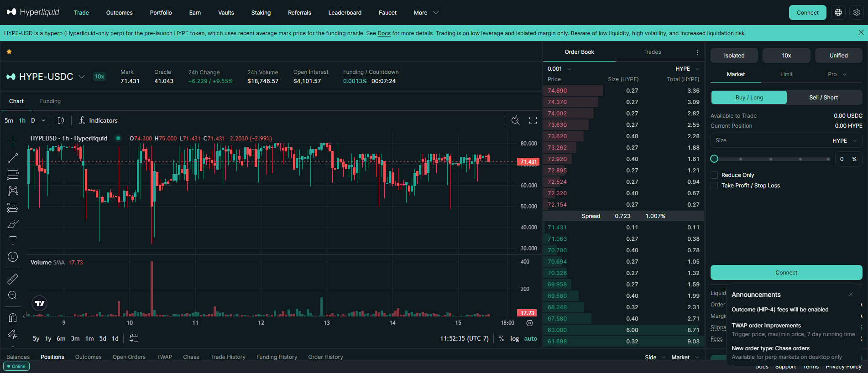The image size is (868, 373).
Task: Open the Pro order type dropdown
Action: [x=837, y=74]
